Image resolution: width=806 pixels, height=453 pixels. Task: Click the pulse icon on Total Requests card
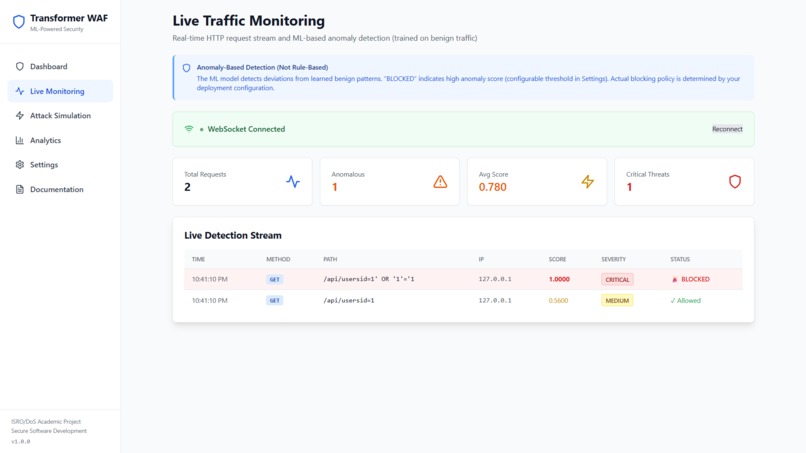tap(293, 182)
